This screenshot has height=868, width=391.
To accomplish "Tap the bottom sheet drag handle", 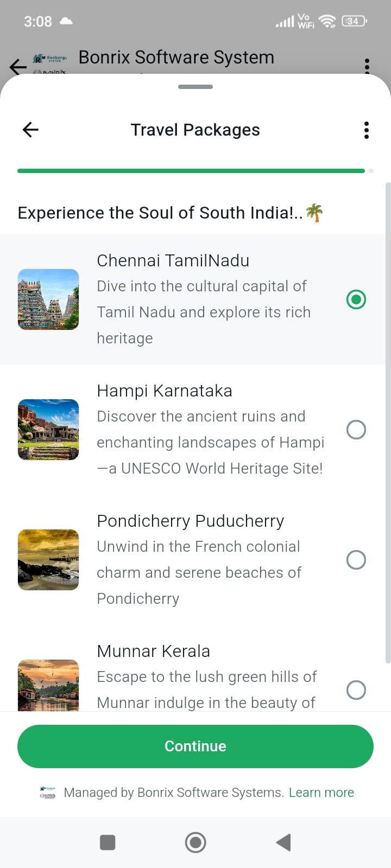I will [195, 87].
